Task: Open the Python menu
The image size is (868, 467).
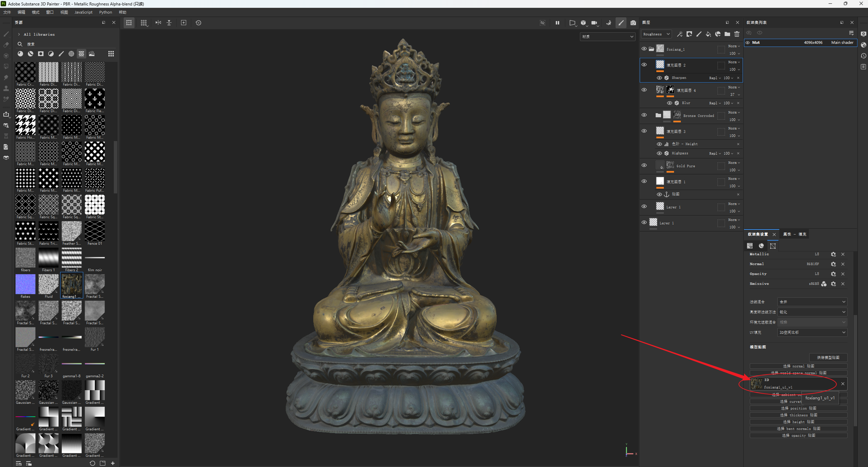Action: click(105, 12)
